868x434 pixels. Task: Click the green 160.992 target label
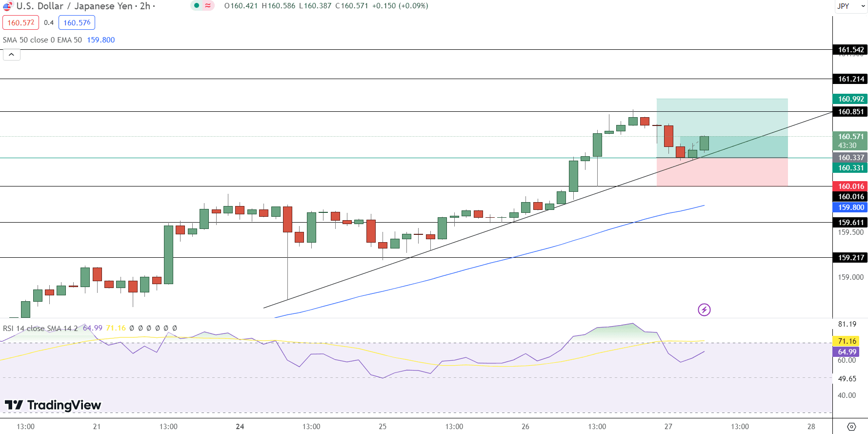850,99
